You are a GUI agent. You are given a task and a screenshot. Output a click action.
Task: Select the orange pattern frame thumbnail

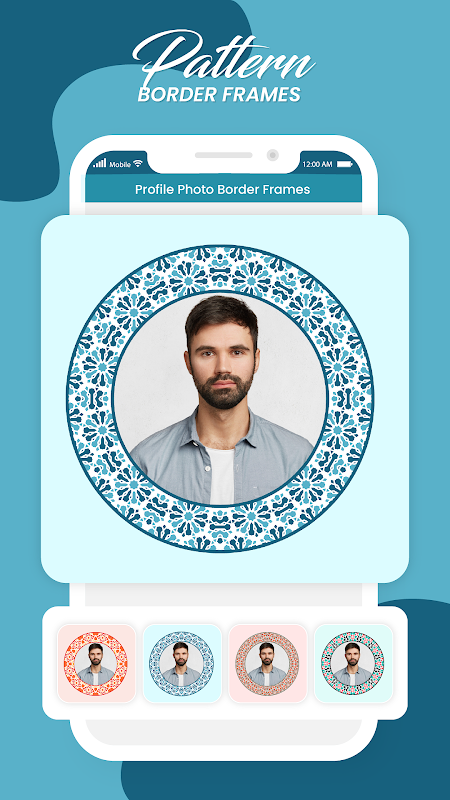[x=96, y=663]
